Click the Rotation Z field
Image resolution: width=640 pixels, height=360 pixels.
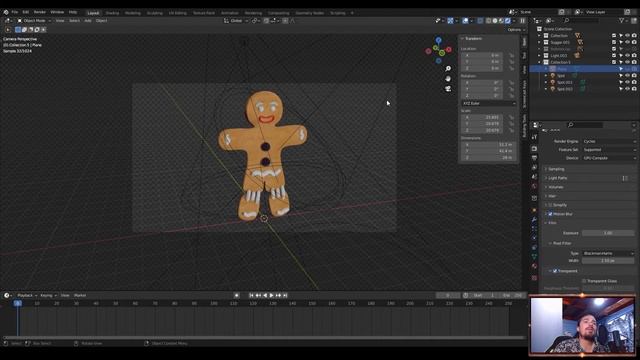pos(482,96)
